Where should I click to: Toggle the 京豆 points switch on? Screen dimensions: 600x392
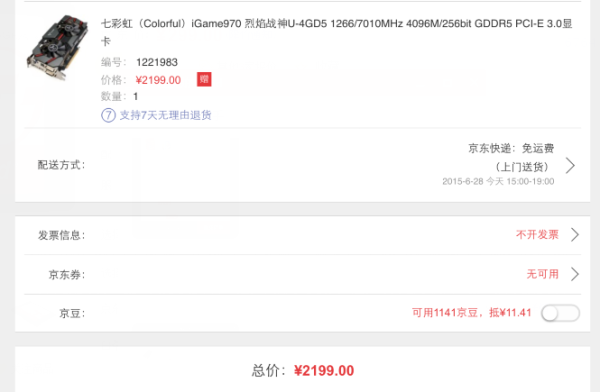coord(560,313)
